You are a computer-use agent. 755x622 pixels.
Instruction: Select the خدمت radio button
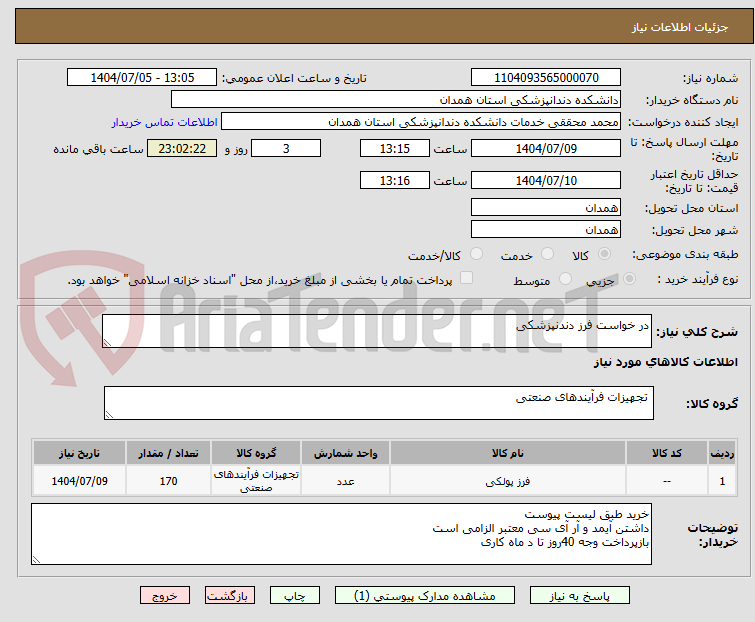click(x=547, y=254)
